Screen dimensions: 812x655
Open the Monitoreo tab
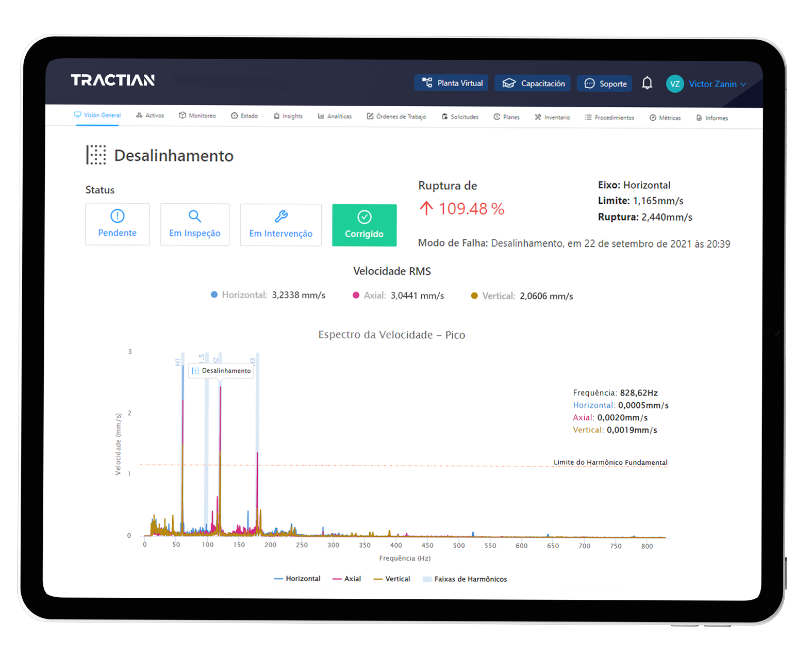pos(197,116)
